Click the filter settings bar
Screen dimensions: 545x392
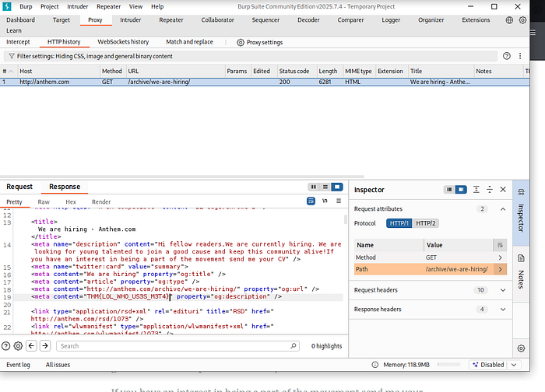[x=250, y=56]
